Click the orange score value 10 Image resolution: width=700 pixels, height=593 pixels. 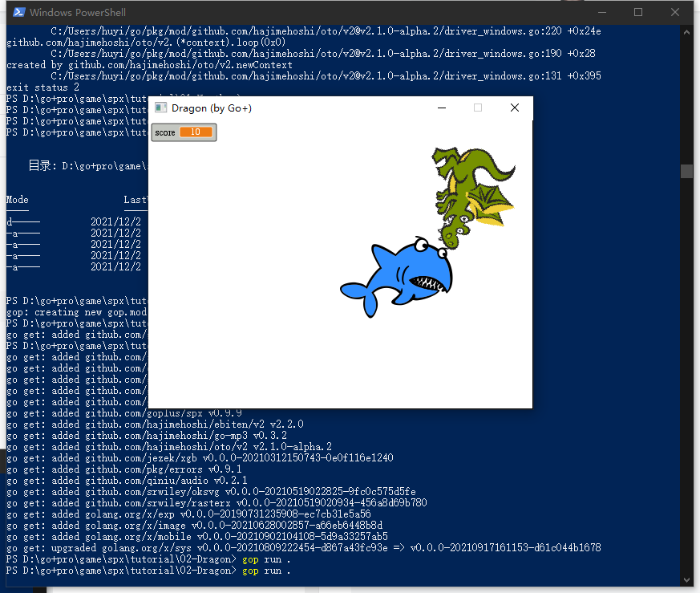click(x=196, y=132)
